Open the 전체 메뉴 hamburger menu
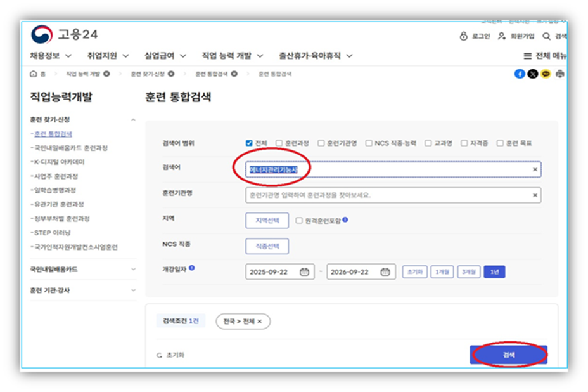This screenshot has height=392, width=588. [x=544, y=56]
